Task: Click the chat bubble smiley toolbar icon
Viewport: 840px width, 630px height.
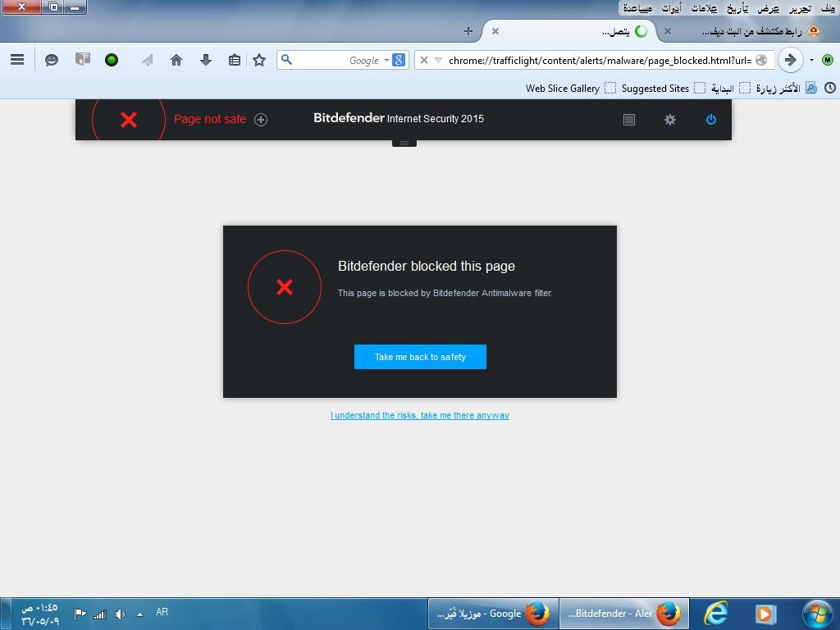Action: [x=52, y=60]
